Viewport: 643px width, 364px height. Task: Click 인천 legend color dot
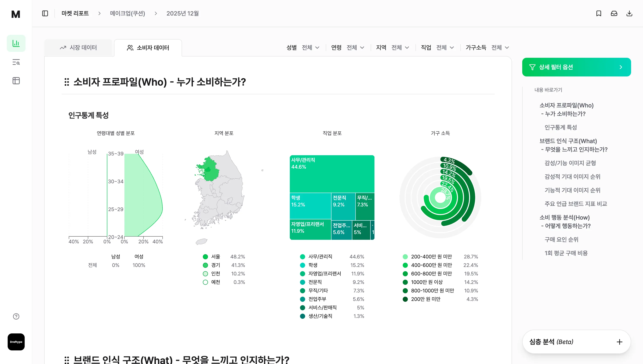(205, 274)
